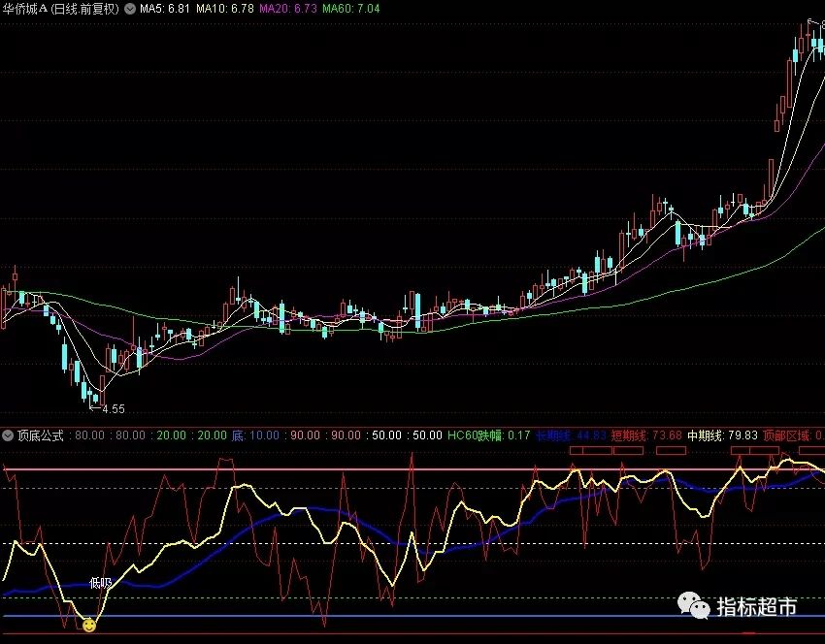The image size is (825, 644).
Task: Select the MA10: 6.78 indicator label
Action: 224,9
